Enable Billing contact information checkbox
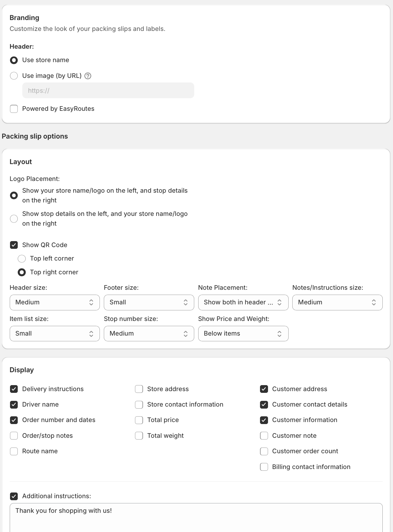This screenshot has height=532, width=393. [x=264, y=467]
